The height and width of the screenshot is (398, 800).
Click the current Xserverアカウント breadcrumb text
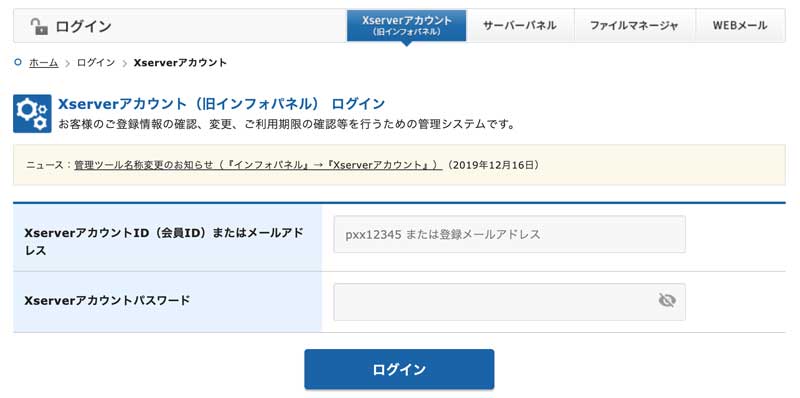click(180, 63)
